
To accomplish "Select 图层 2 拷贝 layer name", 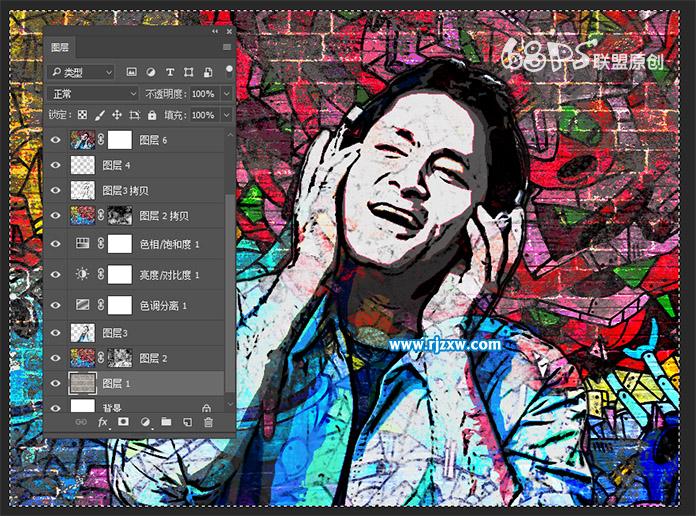I will tap(164, 216).
